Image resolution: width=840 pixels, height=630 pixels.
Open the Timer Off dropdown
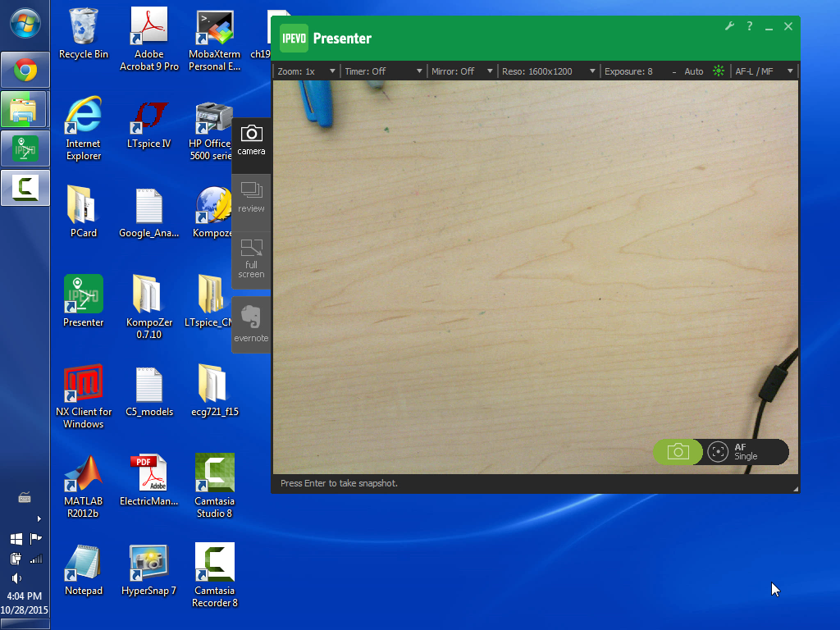(383, 71)
